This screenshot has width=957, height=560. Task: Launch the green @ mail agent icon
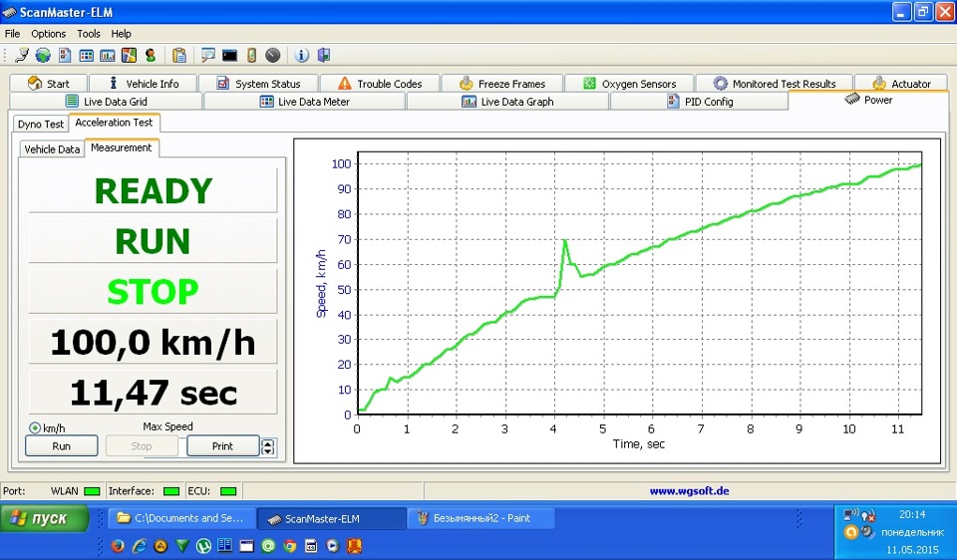(268, 545)
